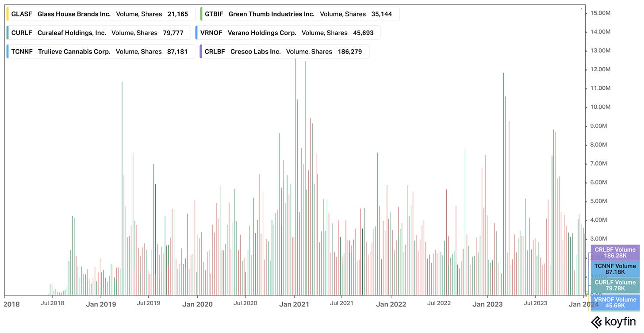Click the 10.00M axis value
Viewport: 644px width, 333px height.
point(600,107)
